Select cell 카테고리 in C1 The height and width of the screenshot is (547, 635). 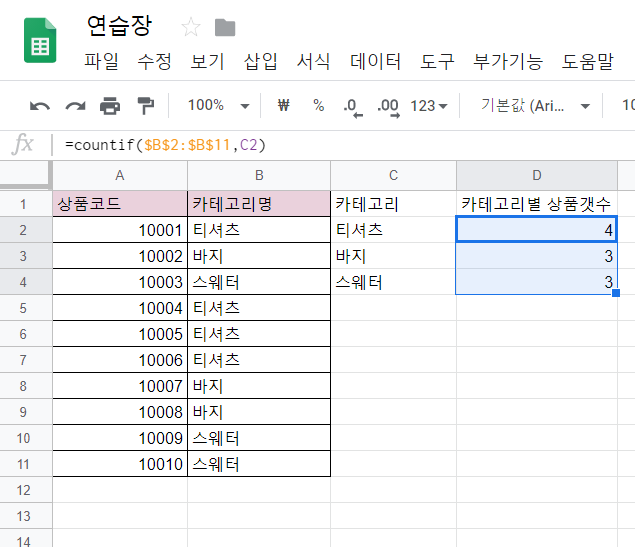click(x=393, y=204)
